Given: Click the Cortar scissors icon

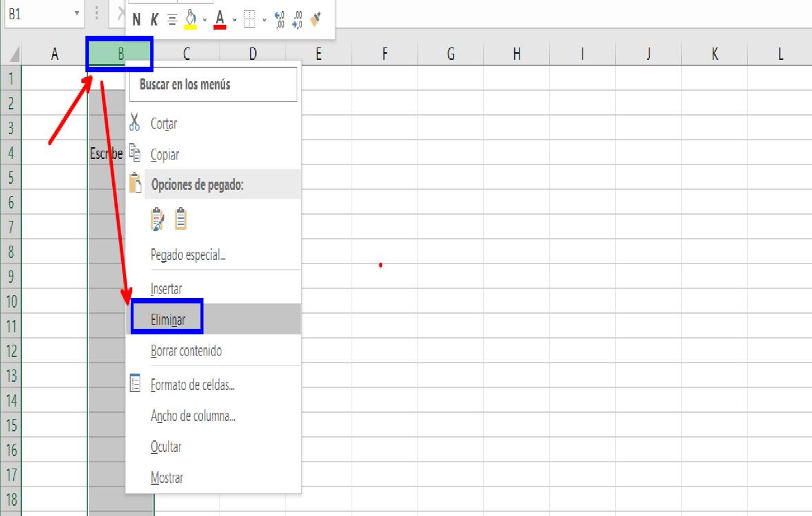Looking at the screenshot, I should (136, 123).
